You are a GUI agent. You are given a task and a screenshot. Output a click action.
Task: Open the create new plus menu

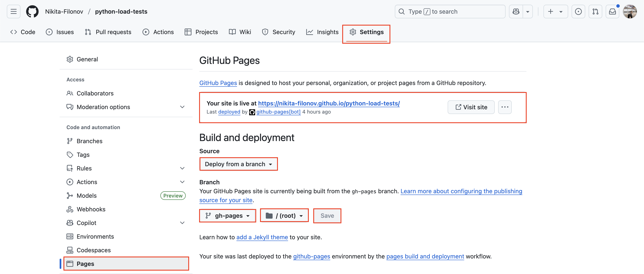(555, 12)
